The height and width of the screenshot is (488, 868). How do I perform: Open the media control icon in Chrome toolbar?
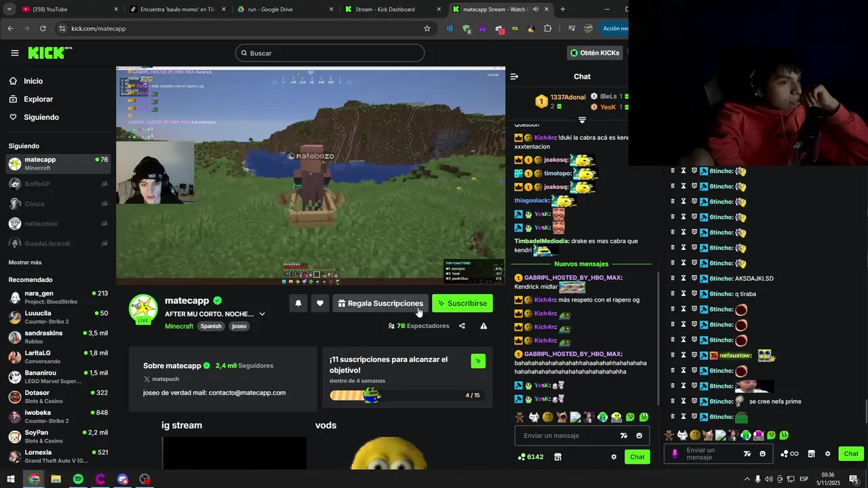point(572,28)
